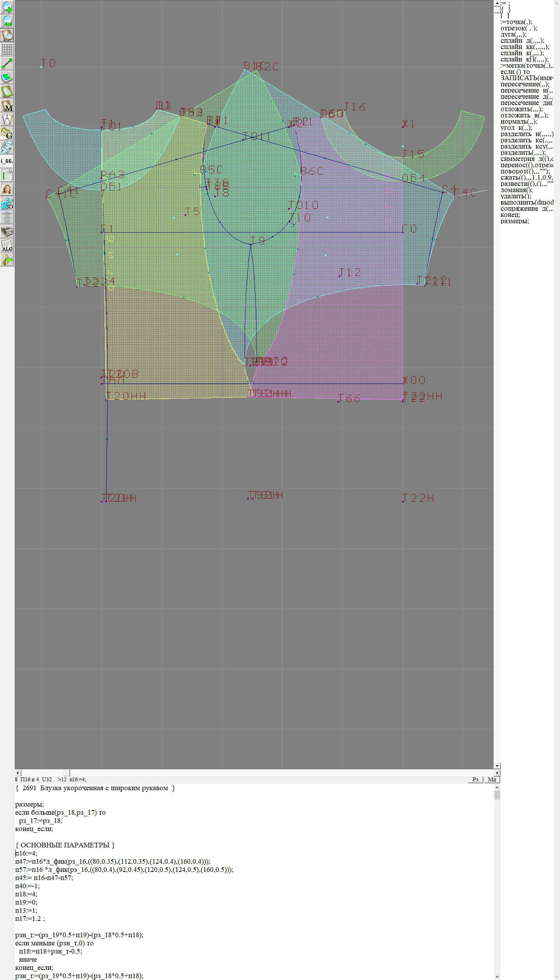Click the curves icon labeled G
Image resolution: width=560 pixels, height=980 pixels.
[7, 133]
